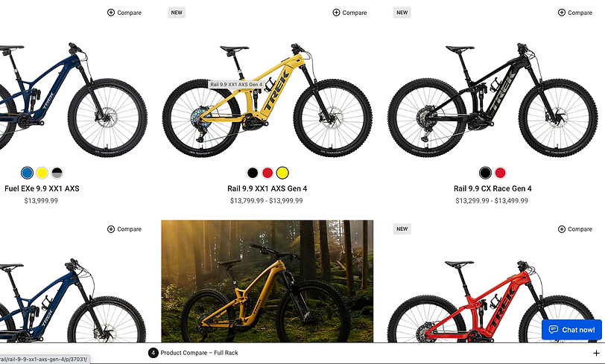Image resolution: width=605 pixels, height=364 pixels.
Task: Select black swatch for Rail 9.9 XX1 AXS
Action: pos(253,173)
